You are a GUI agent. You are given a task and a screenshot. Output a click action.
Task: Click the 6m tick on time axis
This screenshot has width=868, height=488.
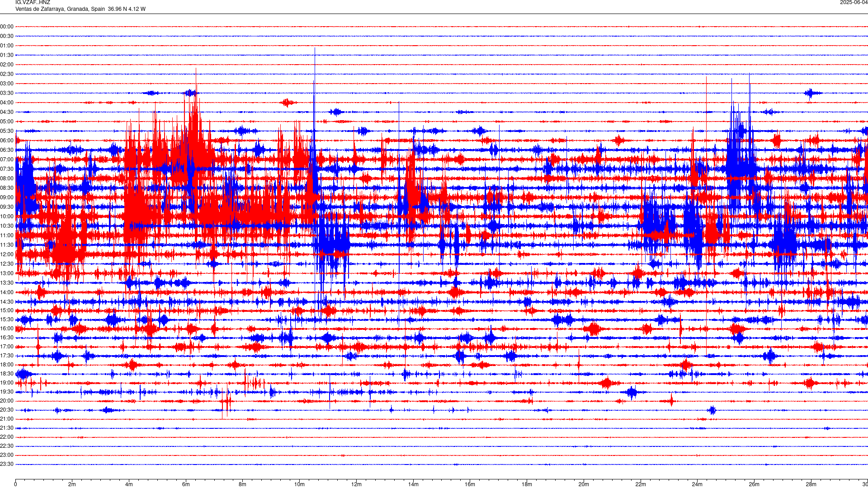[x=186, y=484]
